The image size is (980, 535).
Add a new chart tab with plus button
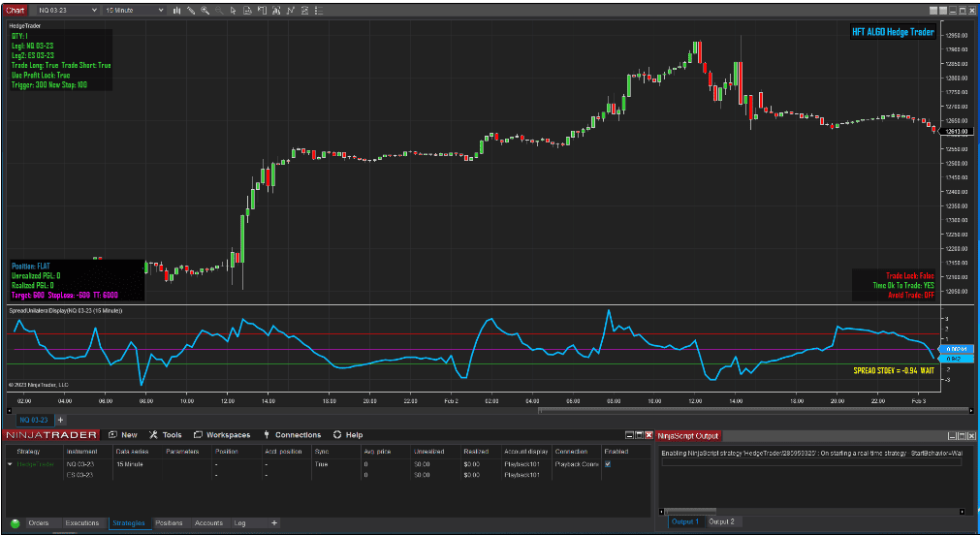(x=60, y=420)
